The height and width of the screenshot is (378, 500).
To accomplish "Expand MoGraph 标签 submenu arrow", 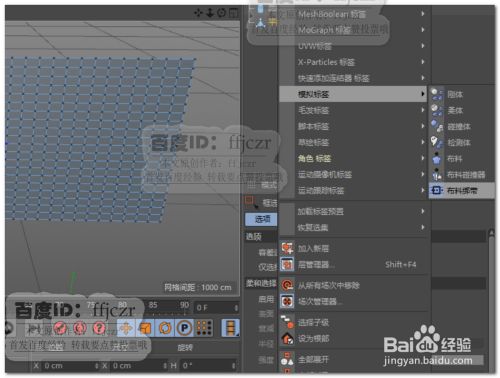I will (423, 30).
